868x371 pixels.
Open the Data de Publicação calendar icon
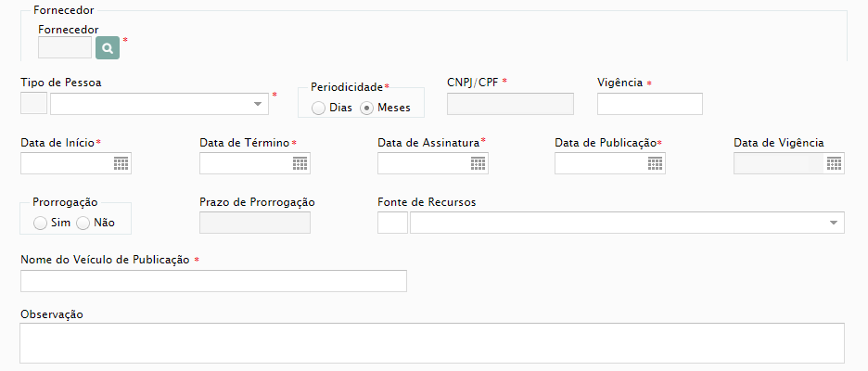point(656,163)
